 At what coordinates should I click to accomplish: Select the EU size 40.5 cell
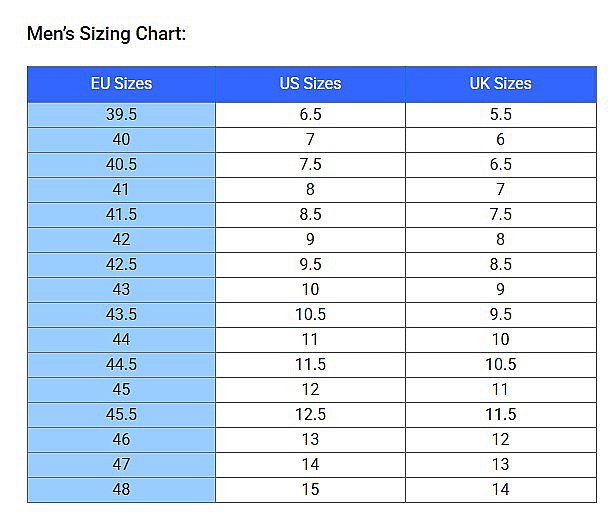point(121,165)
